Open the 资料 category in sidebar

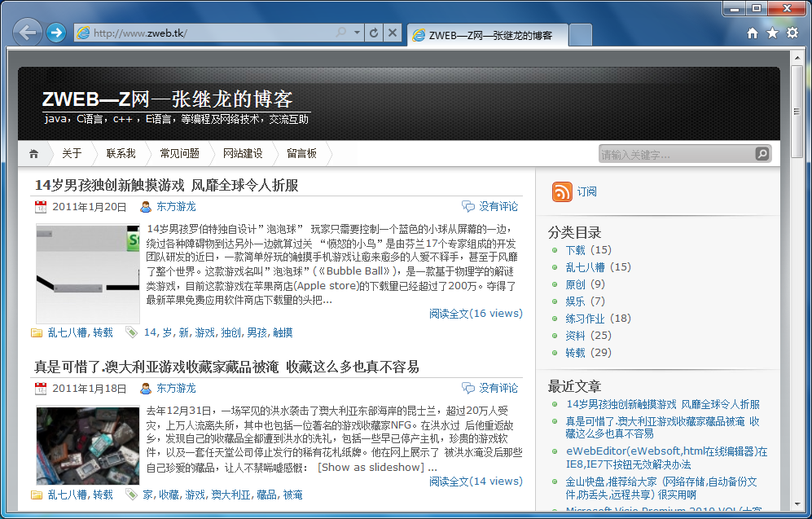(575, 336)
